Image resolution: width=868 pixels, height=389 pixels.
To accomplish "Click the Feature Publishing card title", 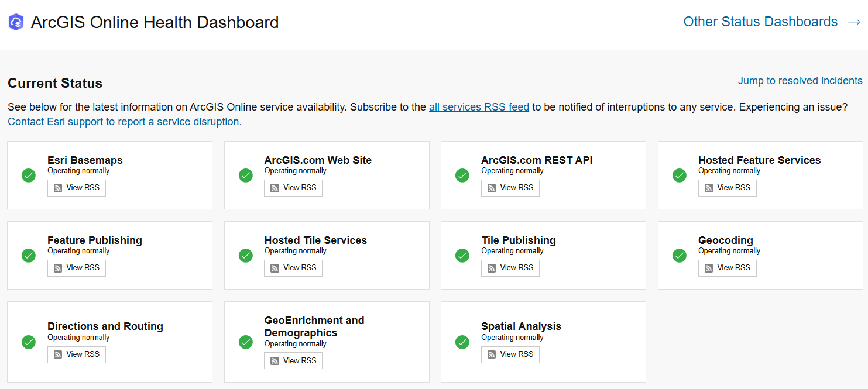I will pyautogui.click(x=95, y=240).
